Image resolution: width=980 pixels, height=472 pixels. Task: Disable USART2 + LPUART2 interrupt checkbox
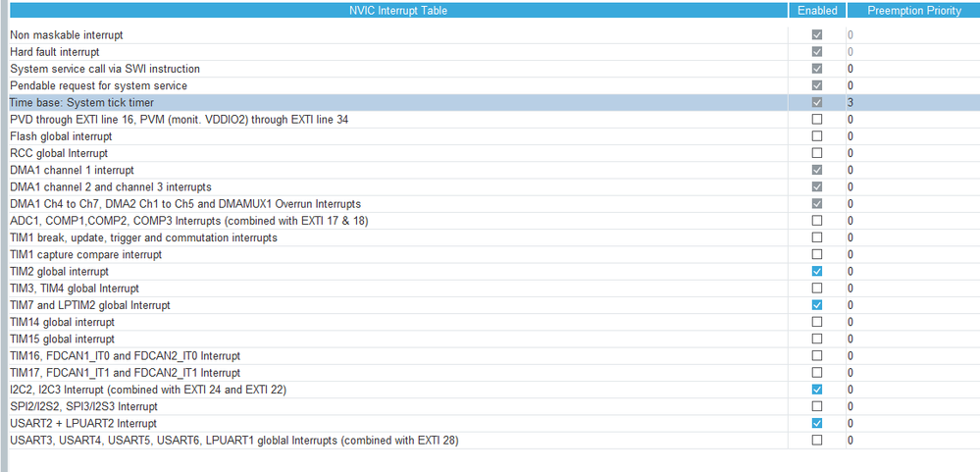[x=817, y=423]
